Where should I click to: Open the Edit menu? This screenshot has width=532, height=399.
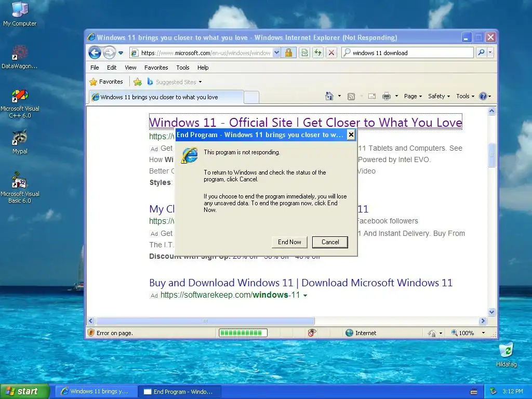click(112, 68)
